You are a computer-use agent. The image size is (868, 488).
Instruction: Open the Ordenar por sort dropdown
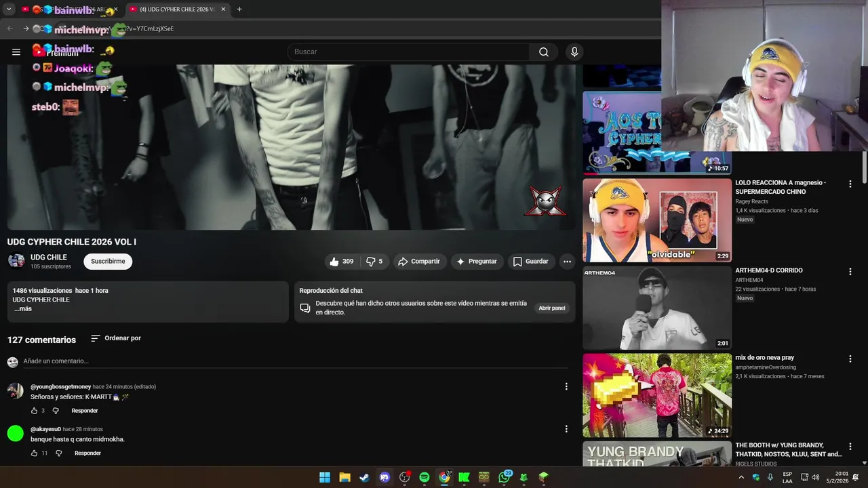(x=116, y=338)
